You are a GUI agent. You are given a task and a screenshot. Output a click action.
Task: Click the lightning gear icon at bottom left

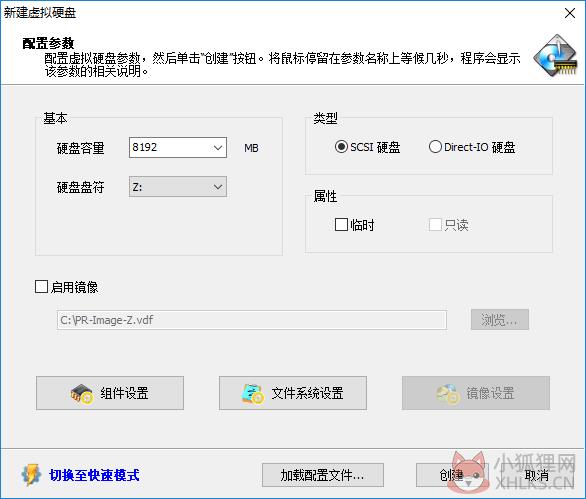31,475
